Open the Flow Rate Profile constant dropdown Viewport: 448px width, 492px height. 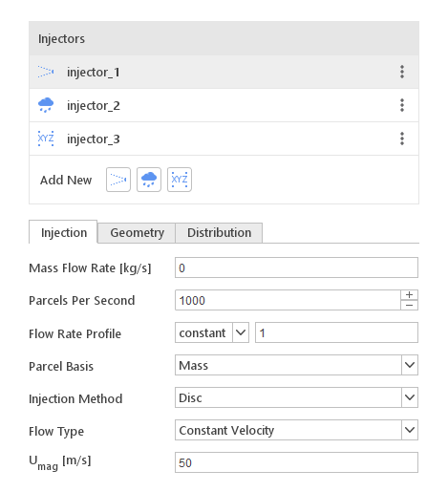212,332
